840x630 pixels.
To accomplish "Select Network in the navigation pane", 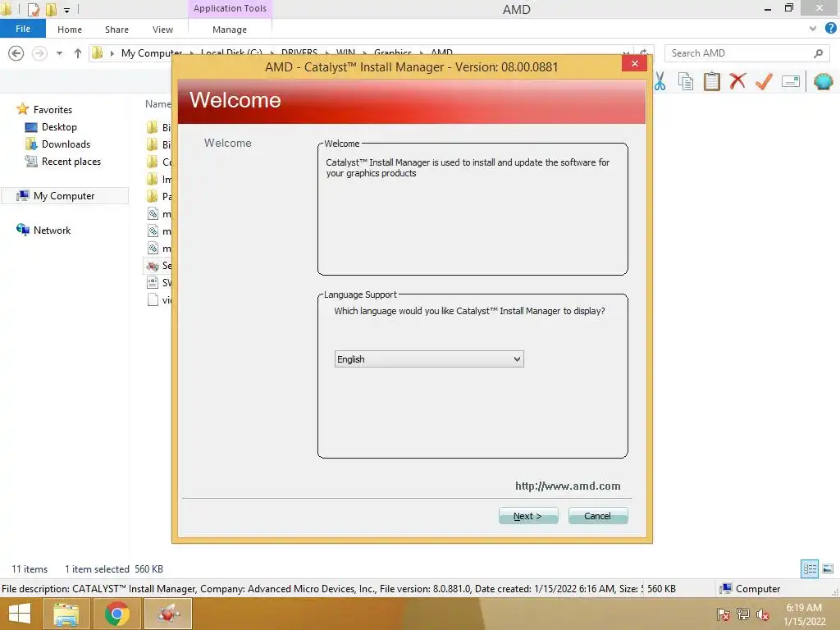I will 52,231.
